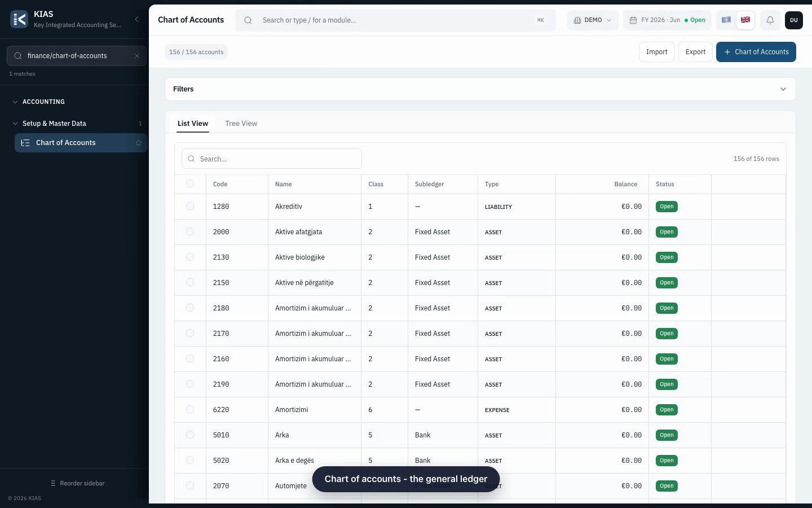This screenshot has height=508, width=812.
Task: Click the table search magnifier icon
Action: pyautogui.click(x=191, y=159)
